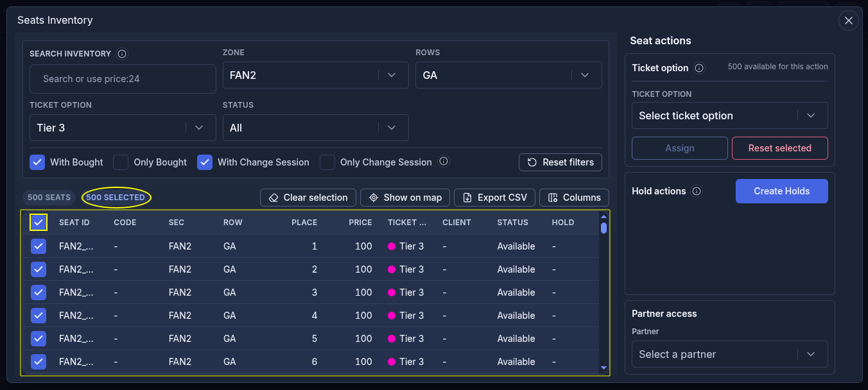Click the pink Tier 3 dot in row 1
Image resolution: width=868 pixels, height=390 pixels.
coord(392,246)
